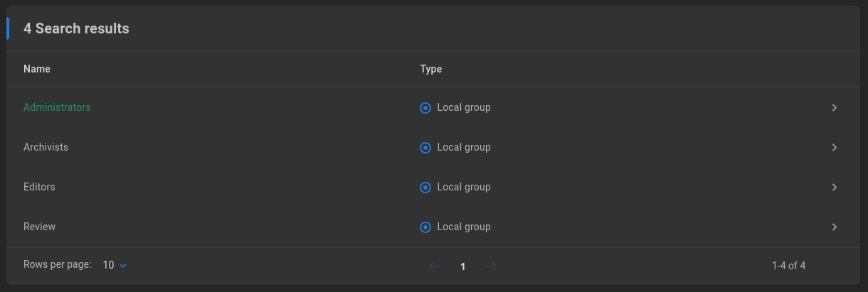868x292 pixels.
Task: Expand the Administrators row chevron
Action: (x=835, y=108)
